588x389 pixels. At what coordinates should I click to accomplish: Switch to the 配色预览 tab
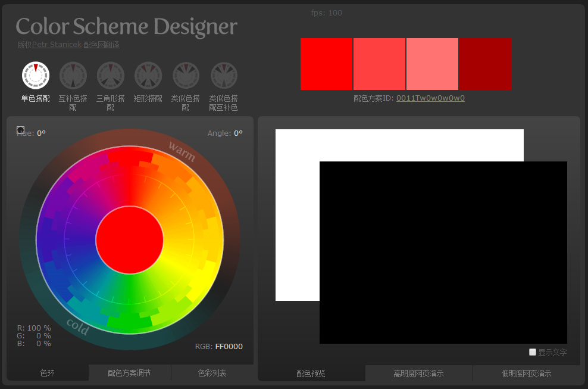311,374
